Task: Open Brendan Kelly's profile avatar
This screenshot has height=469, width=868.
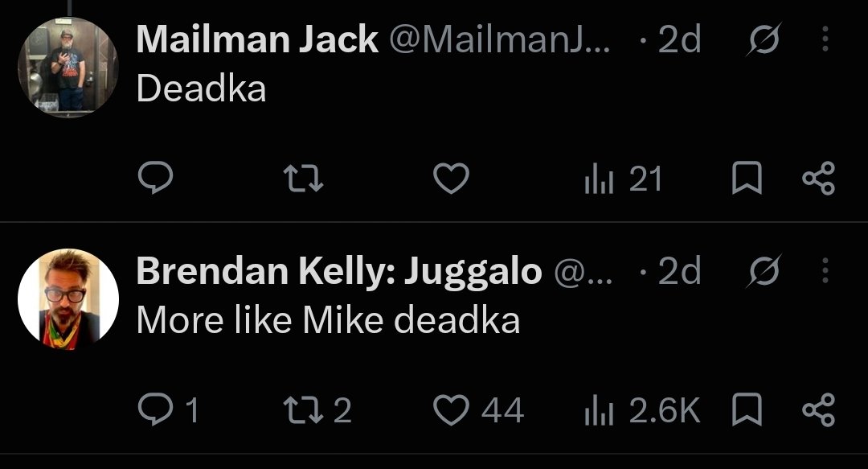Action: [68, 298]
